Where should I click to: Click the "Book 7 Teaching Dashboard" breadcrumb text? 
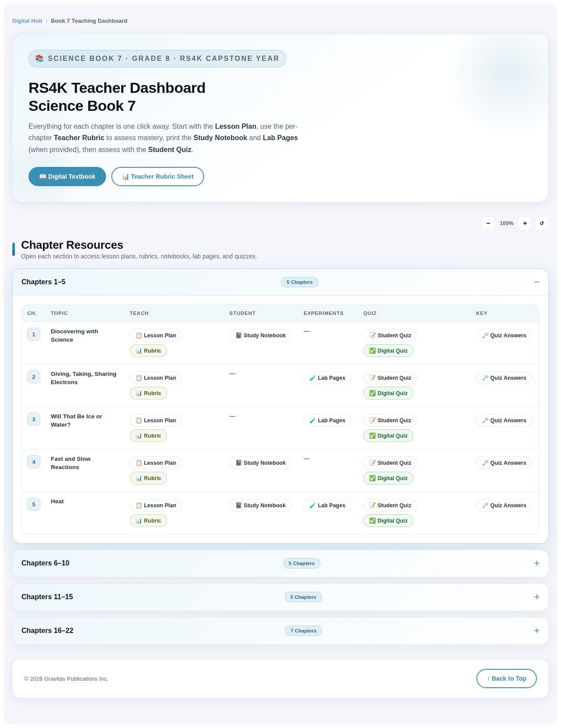(x=89, y=21)
